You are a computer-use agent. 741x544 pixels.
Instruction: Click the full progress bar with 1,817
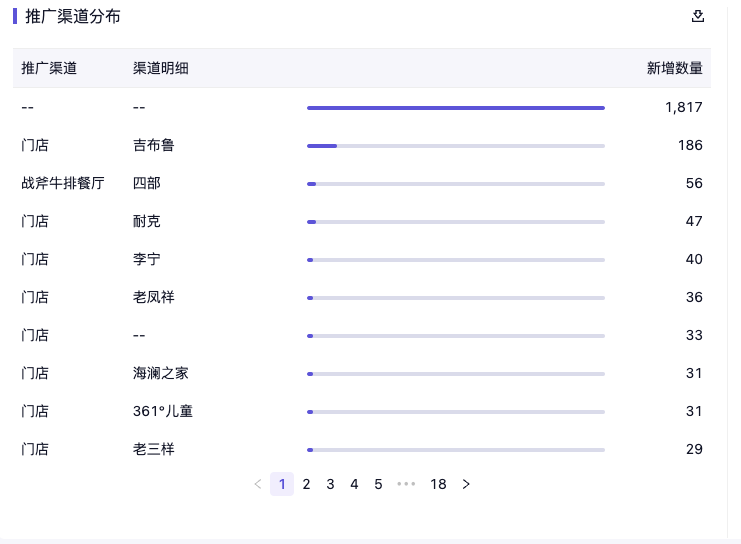coord(455,108)
